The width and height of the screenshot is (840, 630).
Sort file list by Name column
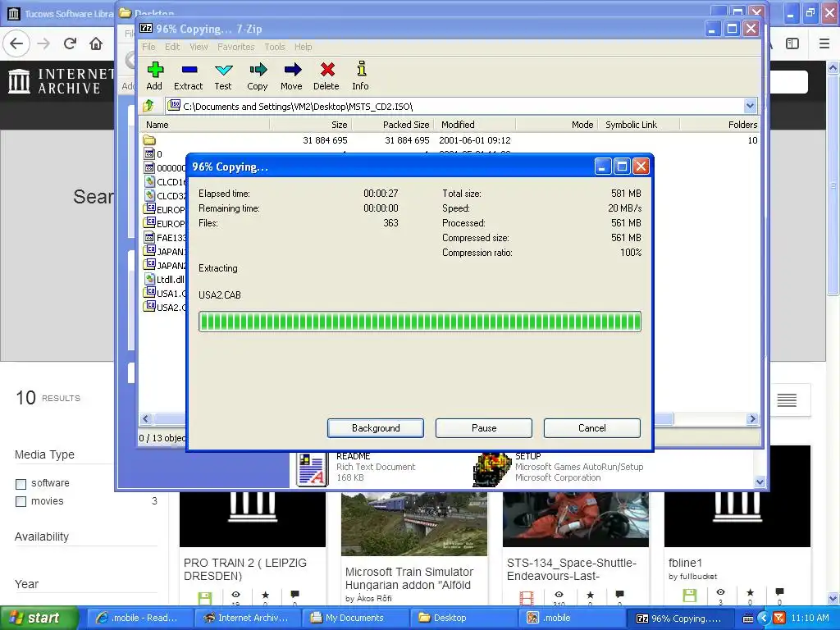click(204, 125)
